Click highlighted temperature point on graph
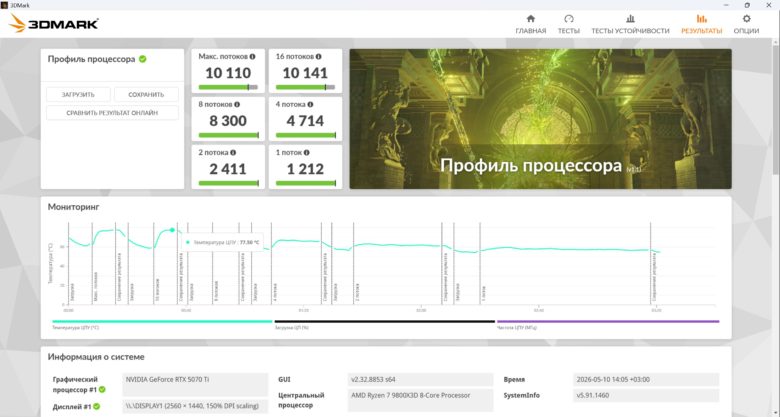 (172, 230)
